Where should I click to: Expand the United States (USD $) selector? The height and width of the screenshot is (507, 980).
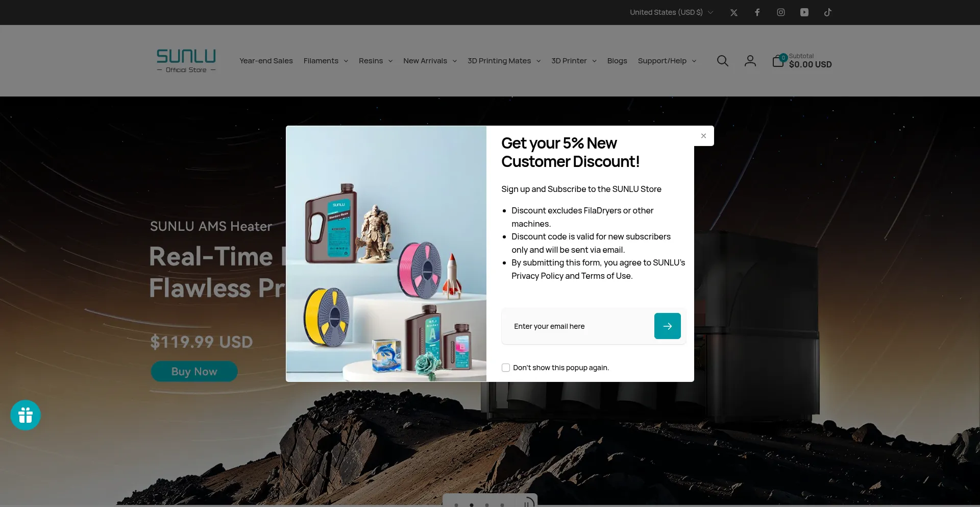(671, 12)
